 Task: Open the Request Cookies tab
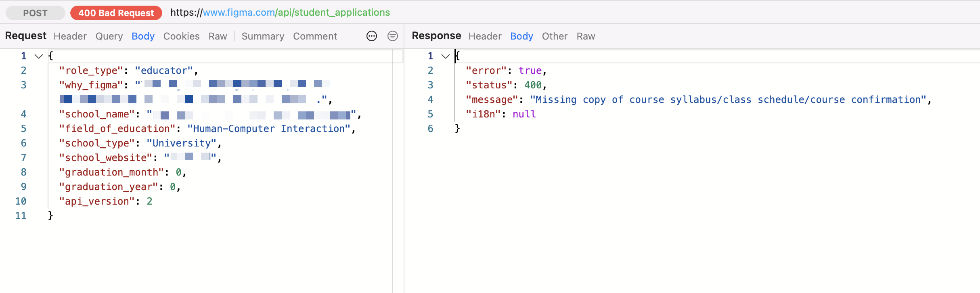point(181,36)
